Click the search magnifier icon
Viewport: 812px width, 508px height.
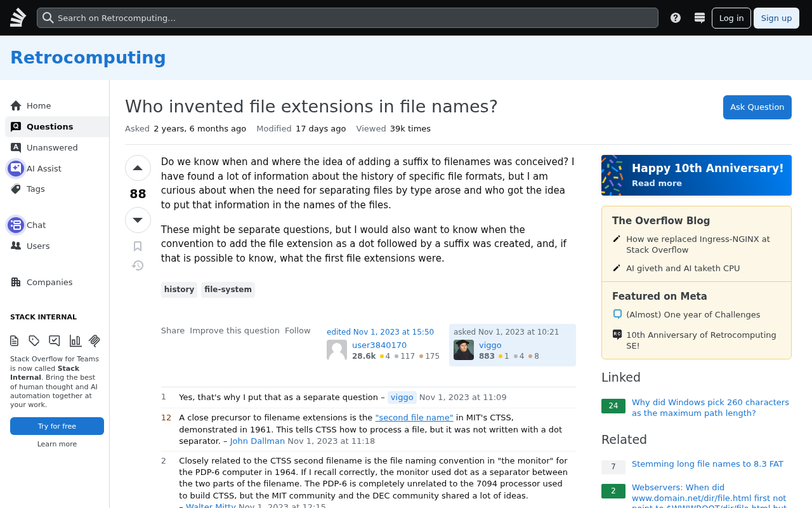pyautogui.click(x=48, y=18)
